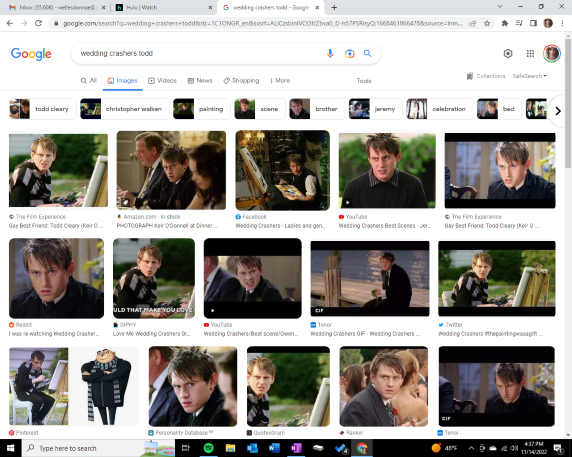This screenshot has height=457, width=572.
Task: Open Chrome side panel icon
Action: [x=533, y=23]
